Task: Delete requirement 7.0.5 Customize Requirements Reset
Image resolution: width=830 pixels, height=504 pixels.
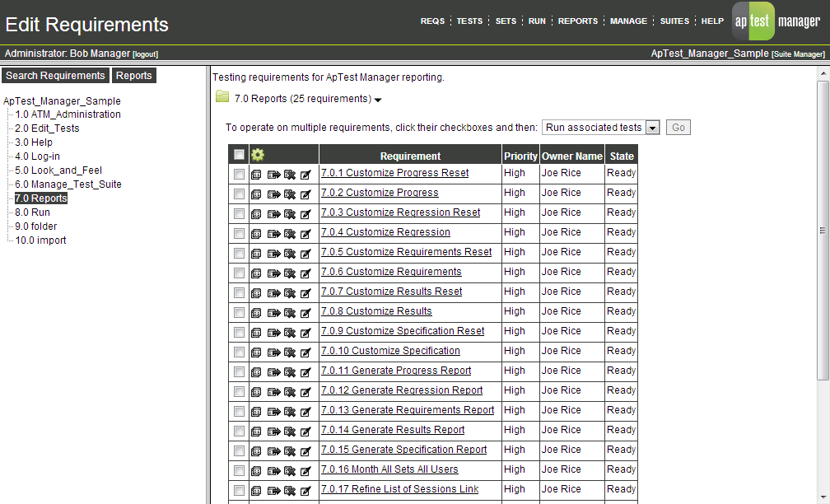Action: click(290, 254)
